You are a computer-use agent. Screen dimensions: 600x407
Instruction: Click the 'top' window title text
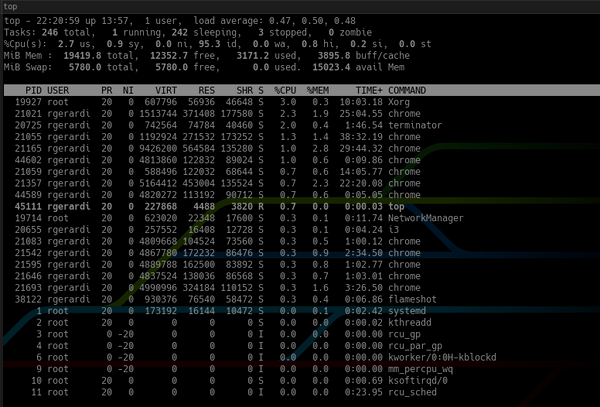[x=10, y=7]
